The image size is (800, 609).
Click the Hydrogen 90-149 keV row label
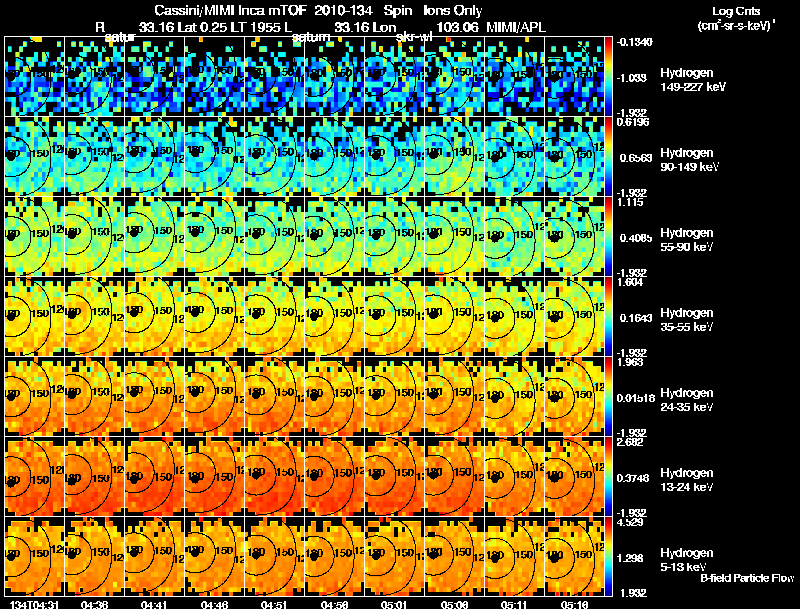click(x=689, y=160)
